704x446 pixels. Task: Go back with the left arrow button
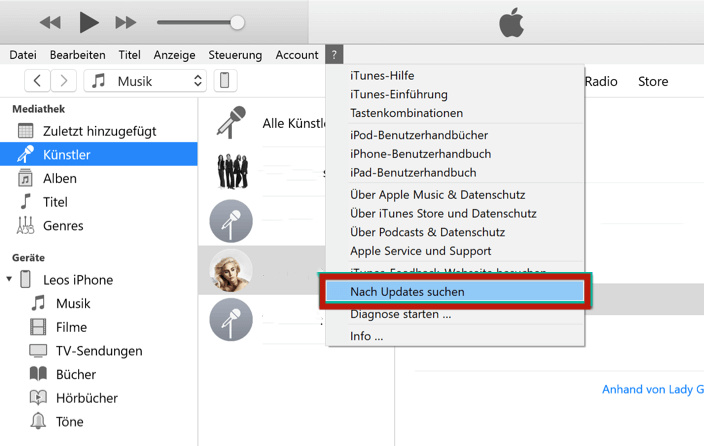[37, 81]
